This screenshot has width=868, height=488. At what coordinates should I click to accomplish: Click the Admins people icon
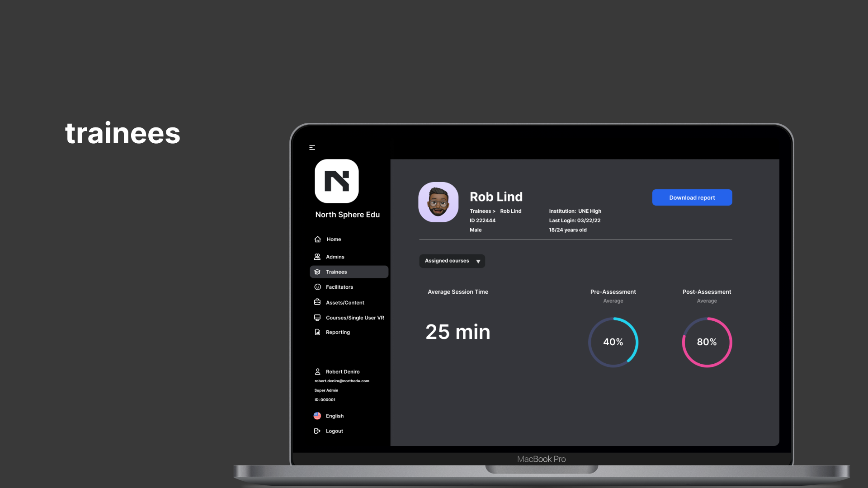[317, 257]
